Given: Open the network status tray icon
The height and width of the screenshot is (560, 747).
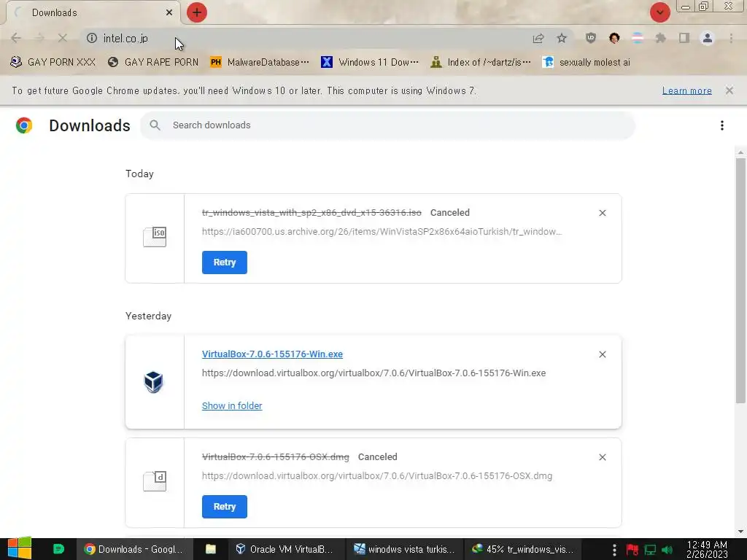Looking at the screenshot, I should pyautogui.click(x=650, y=550).
